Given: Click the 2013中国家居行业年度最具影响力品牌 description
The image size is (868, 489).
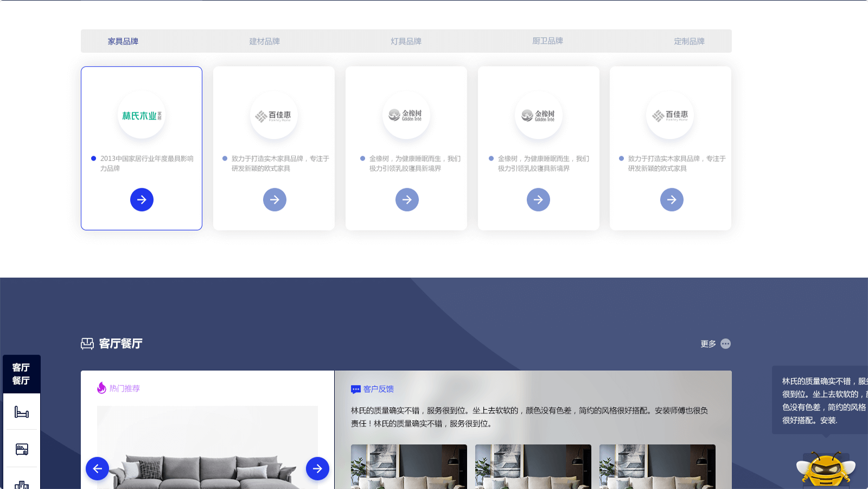Looking at the screenshot, I should (x=146, y=163).
